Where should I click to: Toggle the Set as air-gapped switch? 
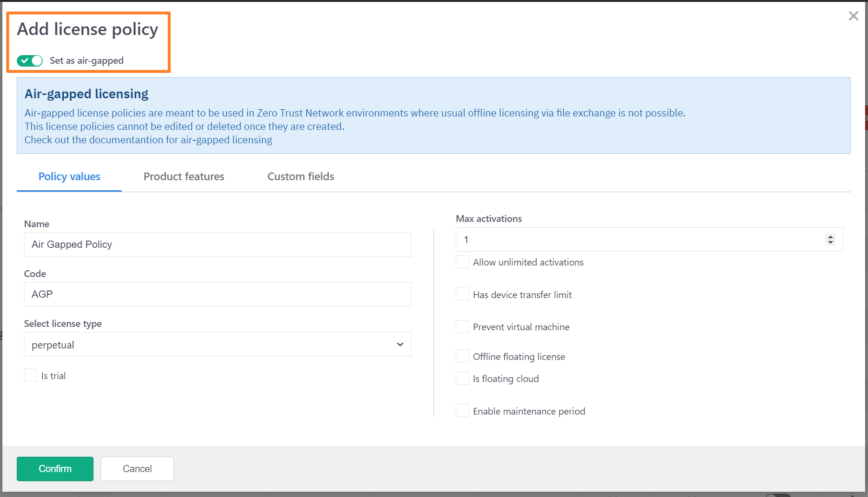point(30,61)
